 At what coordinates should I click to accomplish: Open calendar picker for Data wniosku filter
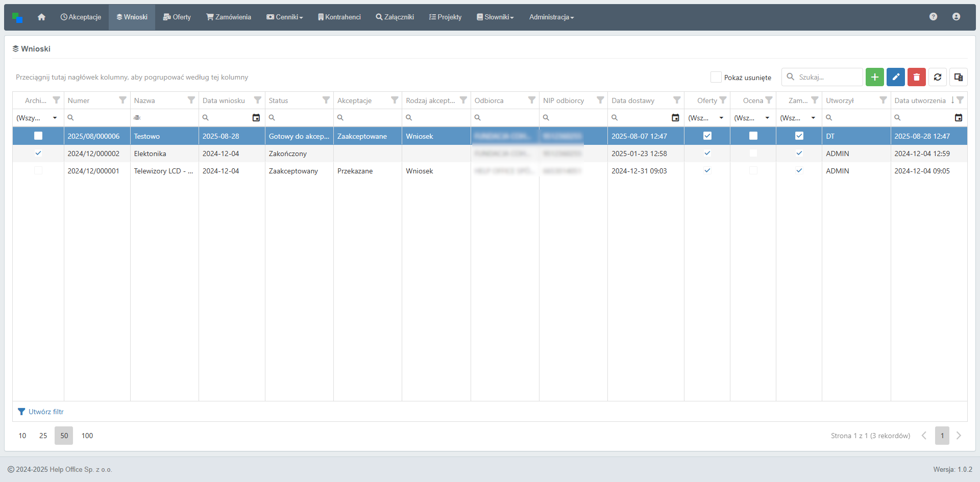click(x=256, y=118)
